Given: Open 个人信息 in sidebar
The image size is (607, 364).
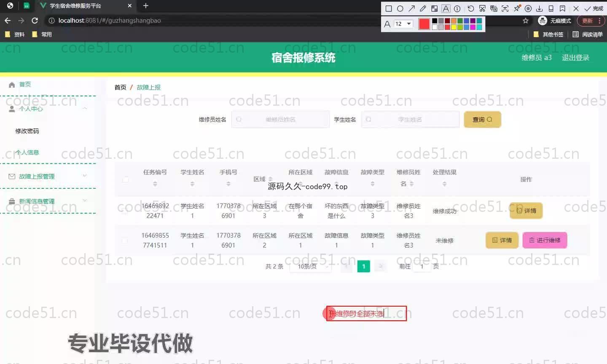Looking at the screenshot, I should (27, 153).
